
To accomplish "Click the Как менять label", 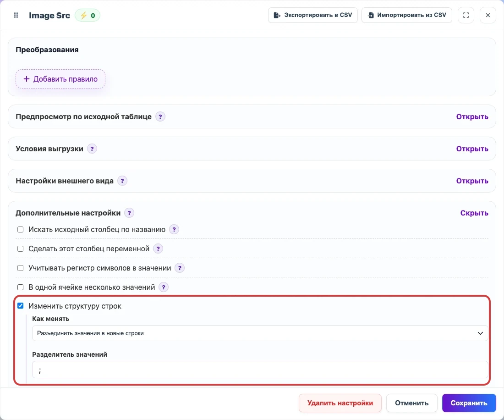I will pyautogui.click(x=50, y=319).
